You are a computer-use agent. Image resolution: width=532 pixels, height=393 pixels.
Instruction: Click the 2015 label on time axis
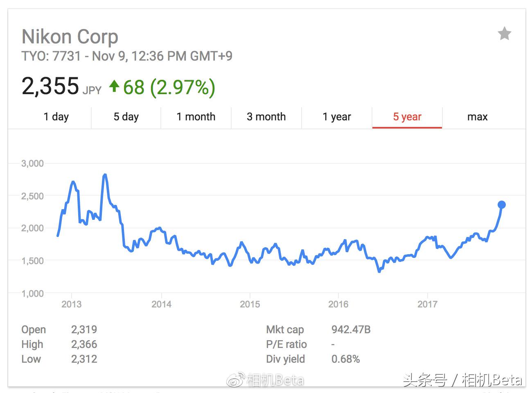250,304
